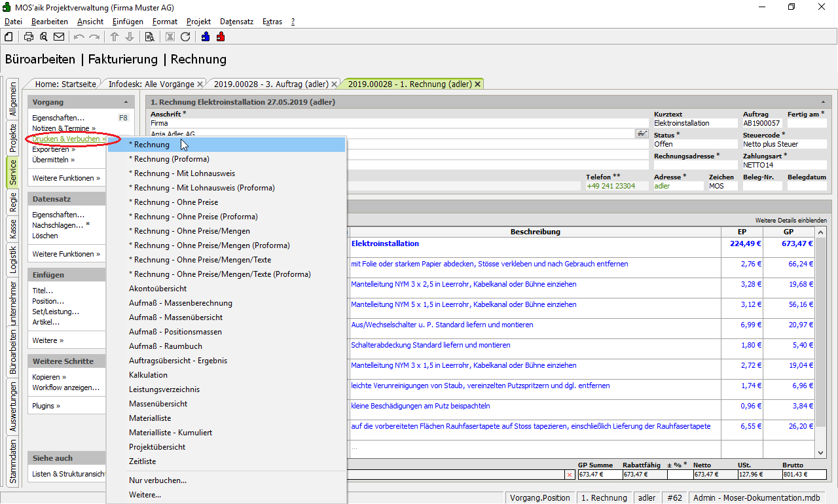
Task: Click the document search toolbar icon
Action: (x=149, y=37)
